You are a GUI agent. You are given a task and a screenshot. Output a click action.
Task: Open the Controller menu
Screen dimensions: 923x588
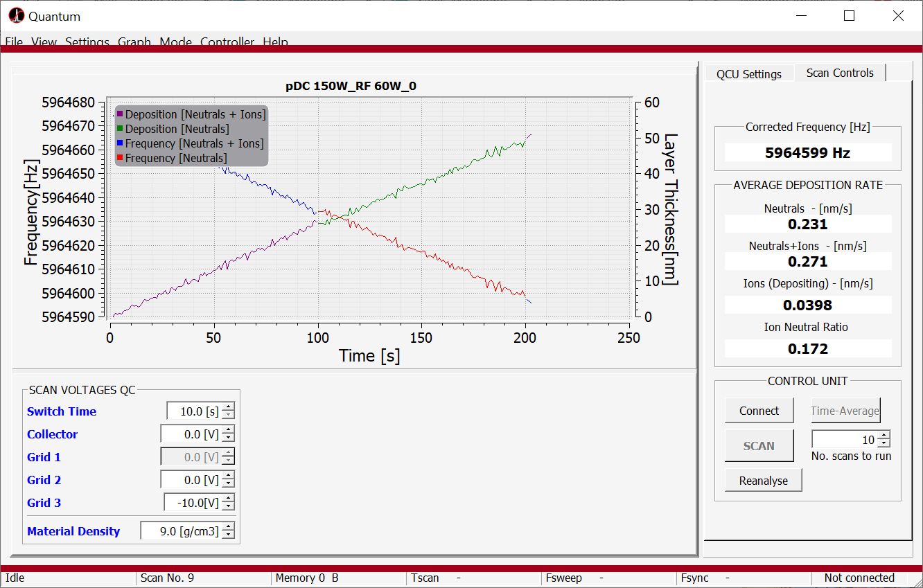point(227,42)
